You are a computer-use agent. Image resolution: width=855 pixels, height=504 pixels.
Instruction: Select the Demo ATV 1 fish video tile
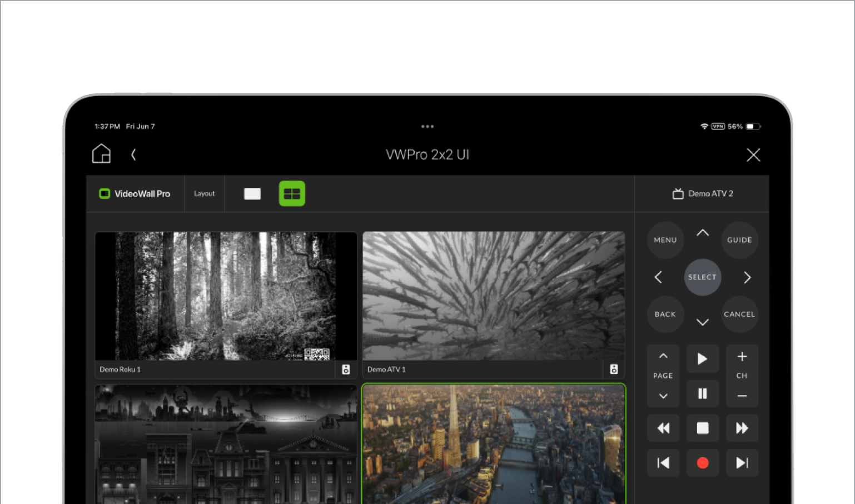coord(494,296)
